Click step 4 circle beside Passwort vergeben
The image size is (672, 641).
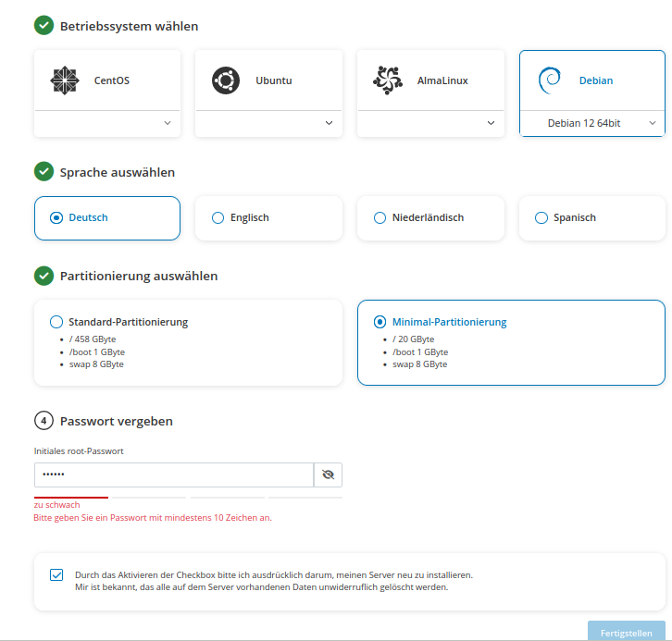[44, 421]
